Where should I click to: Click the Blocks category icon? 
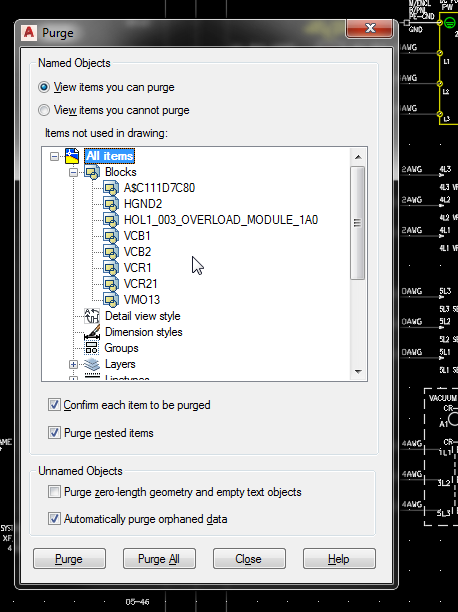click(92, 172)
